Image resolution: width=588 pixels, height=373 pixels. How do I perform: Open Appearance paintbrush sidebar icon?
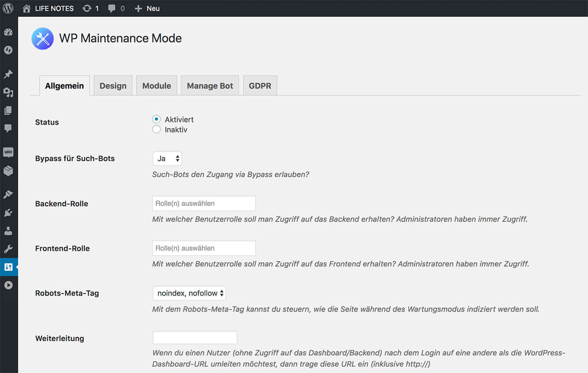point(8,194)
